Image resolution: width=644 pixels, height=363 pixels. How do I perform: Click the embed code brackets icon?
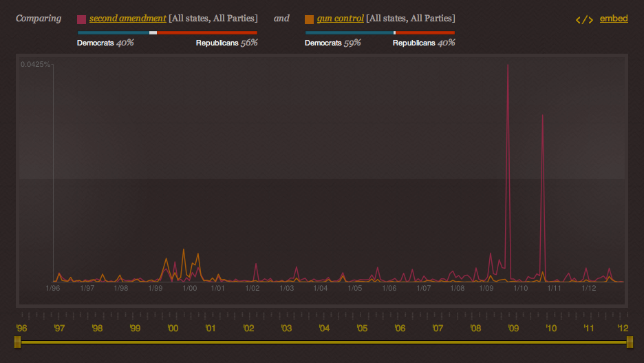coord(584,19)
